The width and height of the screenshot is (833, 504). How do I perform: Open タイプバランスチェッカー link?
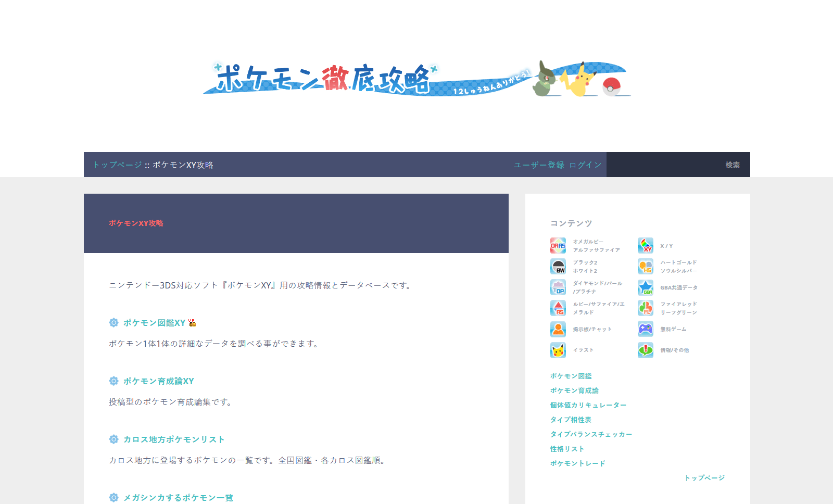[591, 434]
